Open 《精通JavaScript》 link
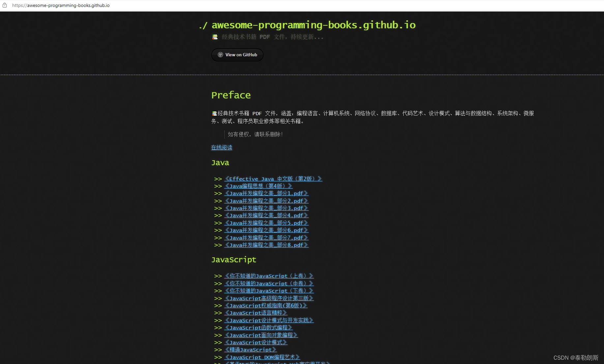 [250, 350]
